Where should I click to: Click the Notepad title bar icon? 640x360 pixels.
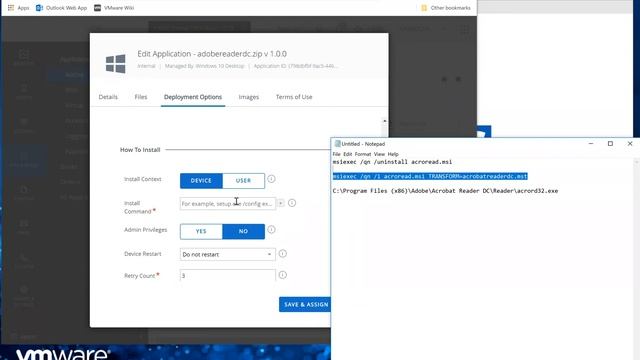pyautogui.click(x=337, y=144)
